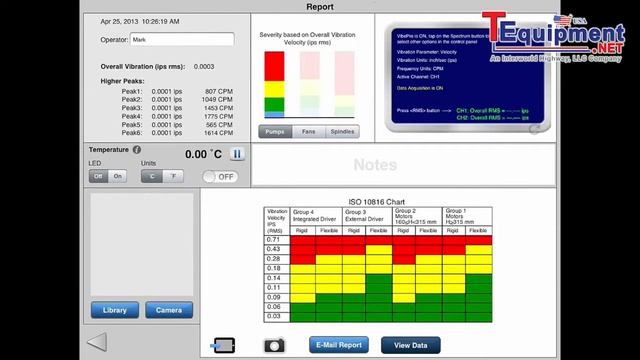Select Peak6 row showing 1614 CPM
The image size is (640, 360).
point(177,133)
